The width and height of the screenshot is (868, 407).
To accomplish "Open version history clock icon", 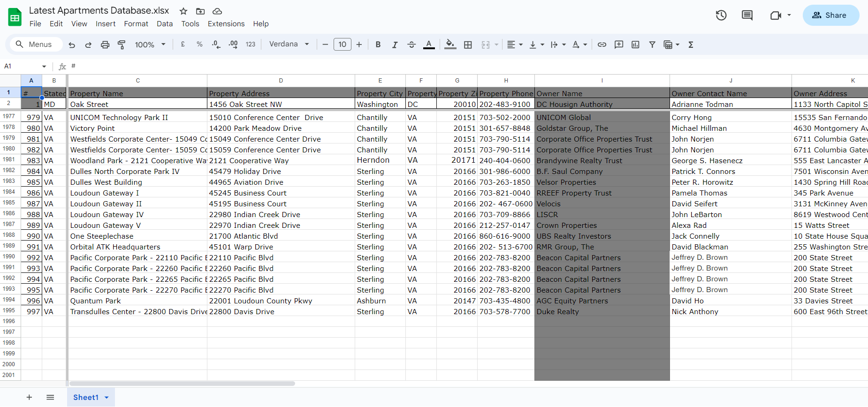I will coord(721,15).
